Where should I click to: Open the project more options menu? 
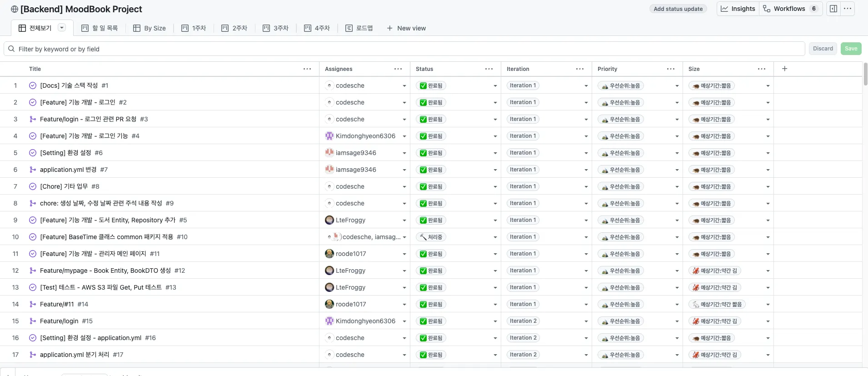(x=848, y=9)
